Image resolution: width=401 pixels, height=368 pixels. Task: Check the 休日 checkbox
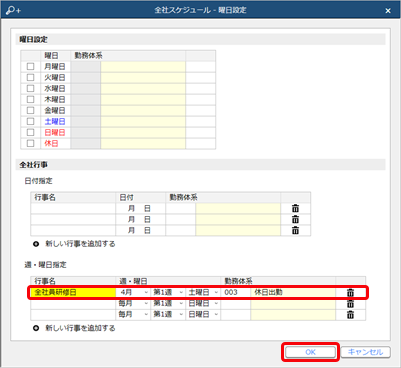tap(30, 143)
